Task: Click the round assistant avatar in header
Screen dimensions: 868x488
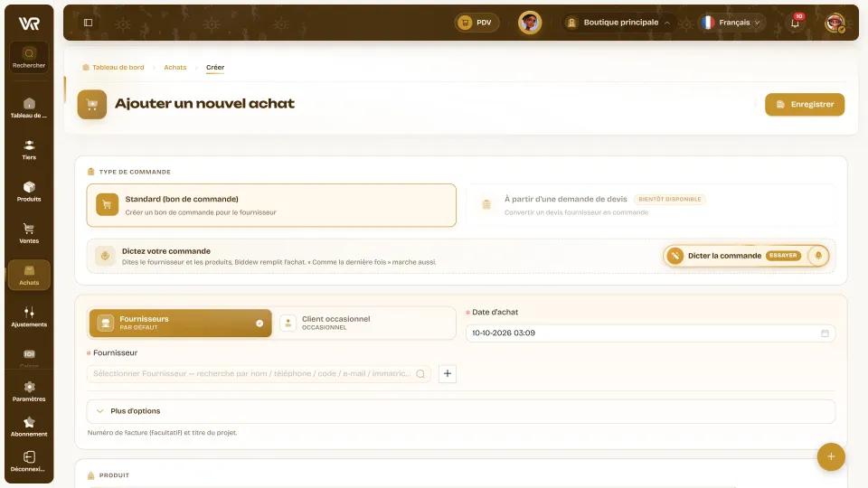Action: click(x=530, y=23)
